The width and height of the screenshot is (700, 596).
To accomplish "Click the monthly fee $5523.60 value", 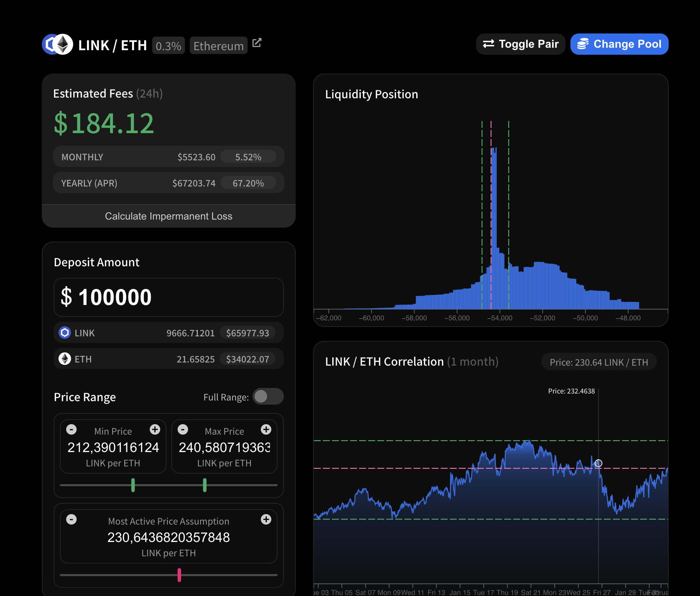I will (196, 157).
